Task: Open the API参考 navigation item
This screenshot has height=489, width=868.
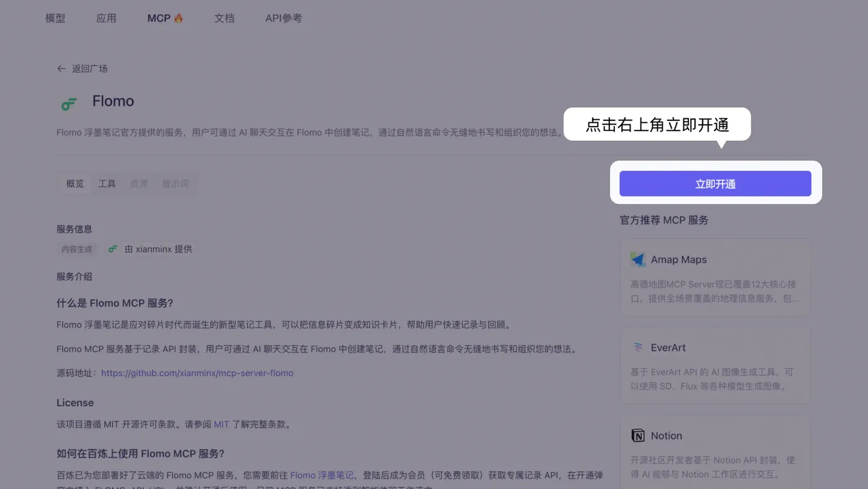Action: coord(283,18)
